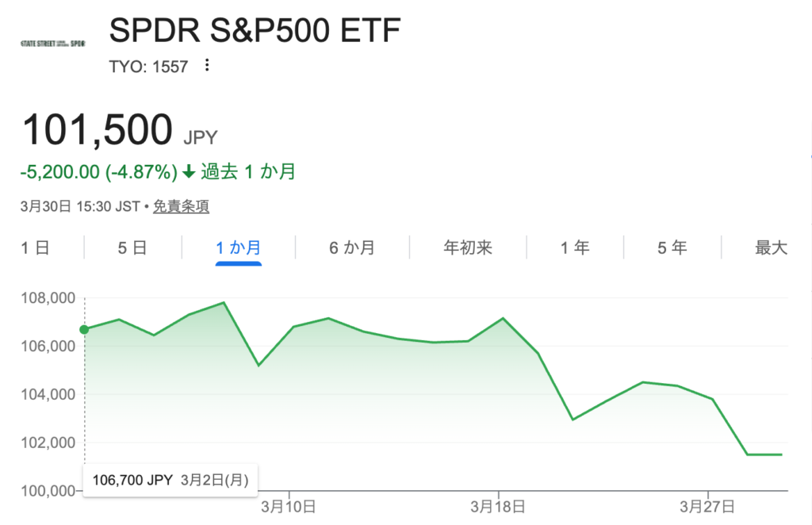
Task: Click the 3月27日 date axis label
Action: click(708, 505)
